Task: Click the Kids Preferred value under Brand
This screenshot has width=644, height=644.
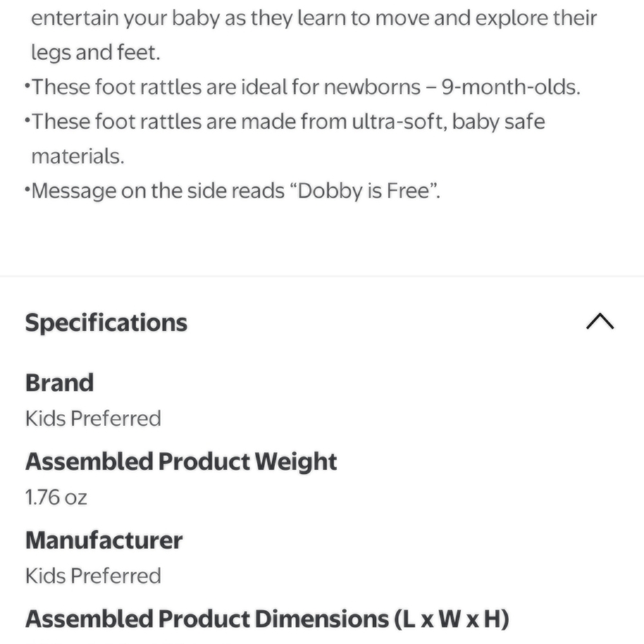Action: point(93,419)
